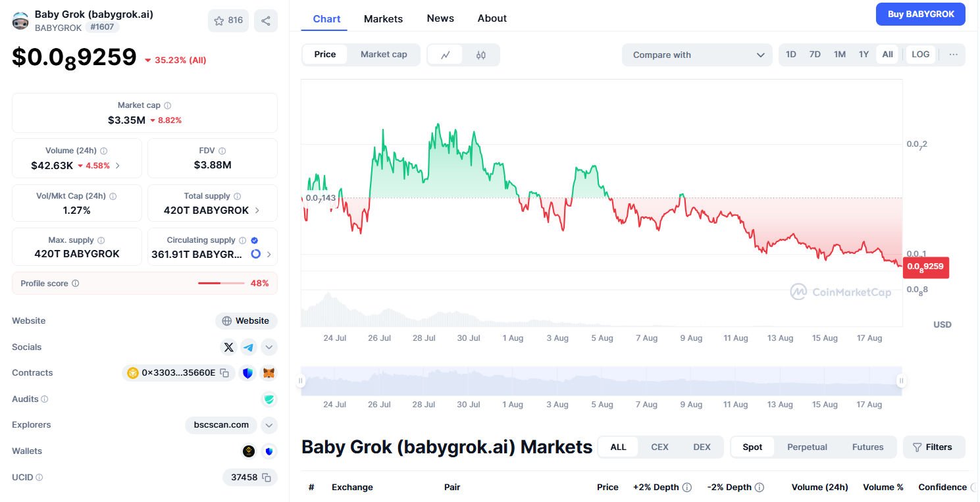The height and width of the screenshot is (502, 980).
Task: Add Baby Grok to watchlist star
Action: pos(228,20)
